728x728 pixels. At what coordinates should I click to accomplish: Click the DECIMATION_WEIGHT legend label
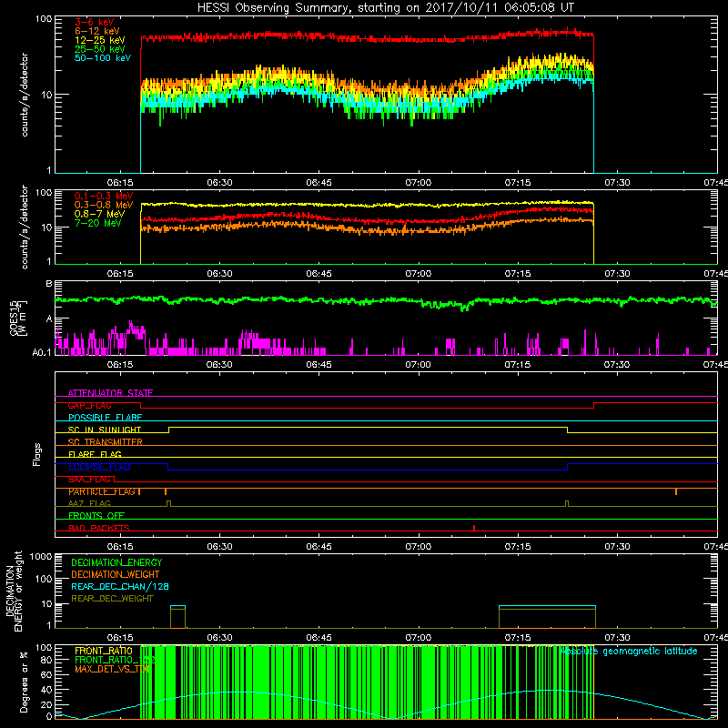[x=116, y=575]
